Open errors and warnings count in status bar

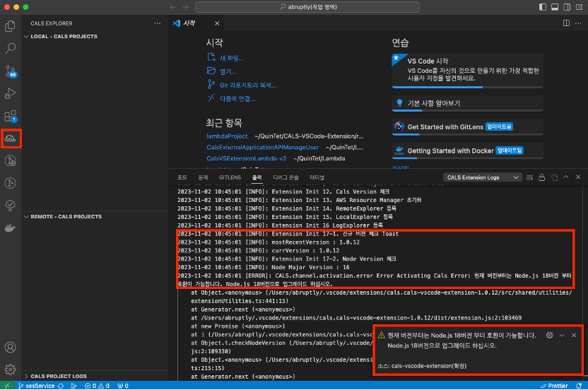tap(97, 386)
